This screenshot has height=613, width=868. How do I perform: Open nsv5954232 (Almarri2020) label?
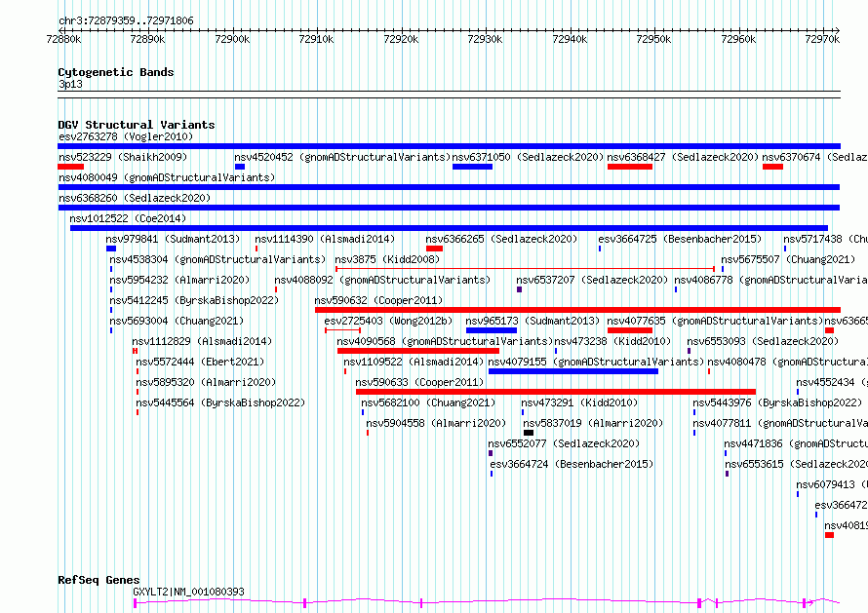point(179,280)
